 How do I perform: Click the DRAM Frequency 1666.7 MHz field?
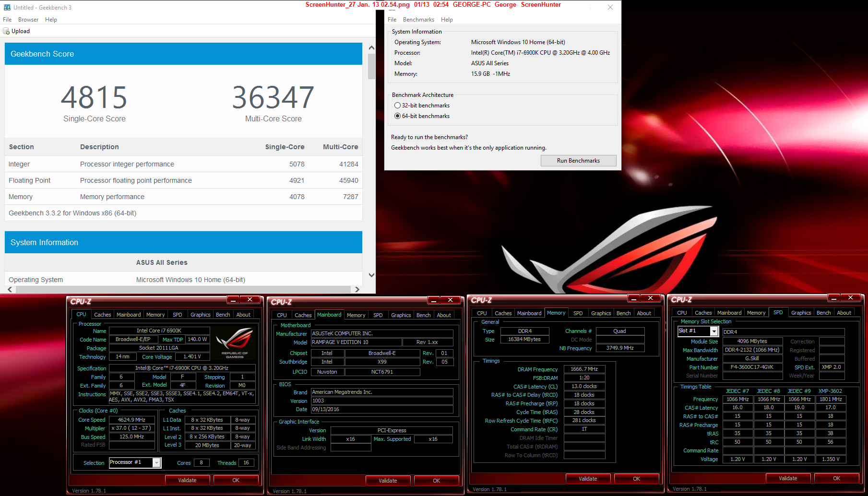point(584,369)
